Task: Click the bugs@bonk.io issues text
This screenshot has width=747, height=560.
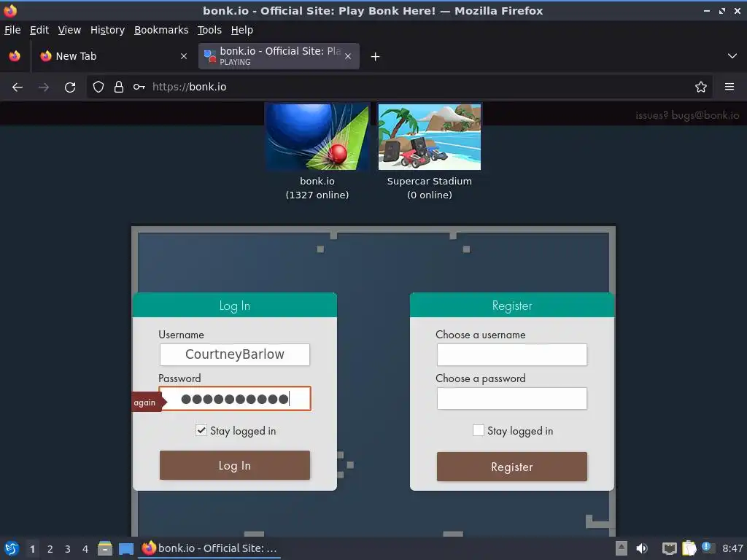Action: [x=687, y=115]
